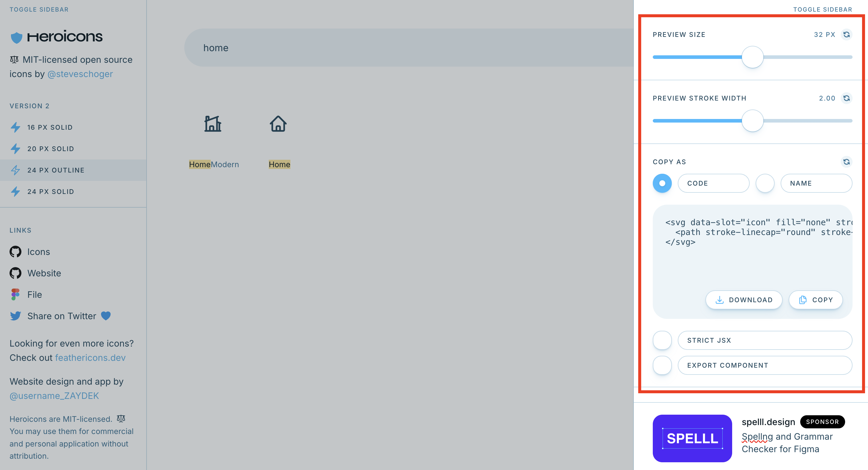Click the Preview Size slider handle
Screen dimensions: 868x470
point(752,57)
